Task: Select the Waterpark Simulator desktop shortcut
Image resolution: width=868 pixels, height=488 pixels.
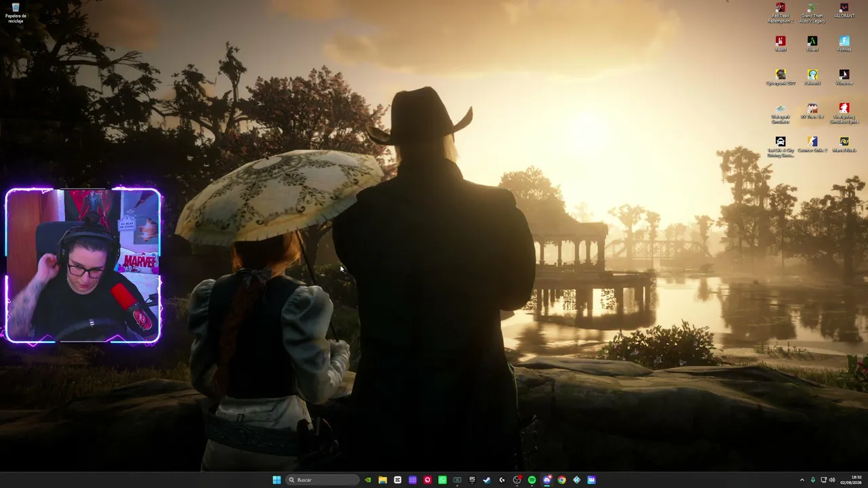Action: [781, 114]
